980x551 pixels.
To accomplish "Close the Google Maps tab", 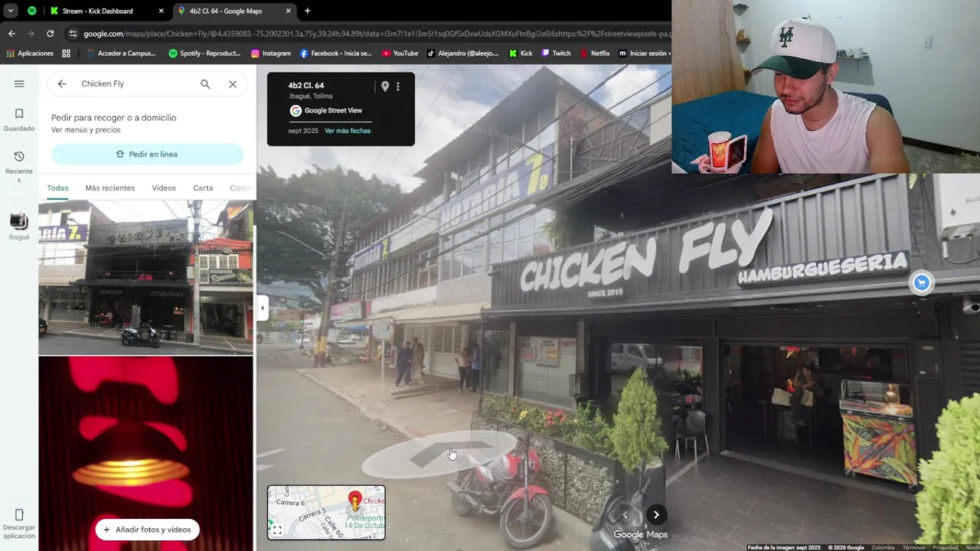I will click(288, 11).
